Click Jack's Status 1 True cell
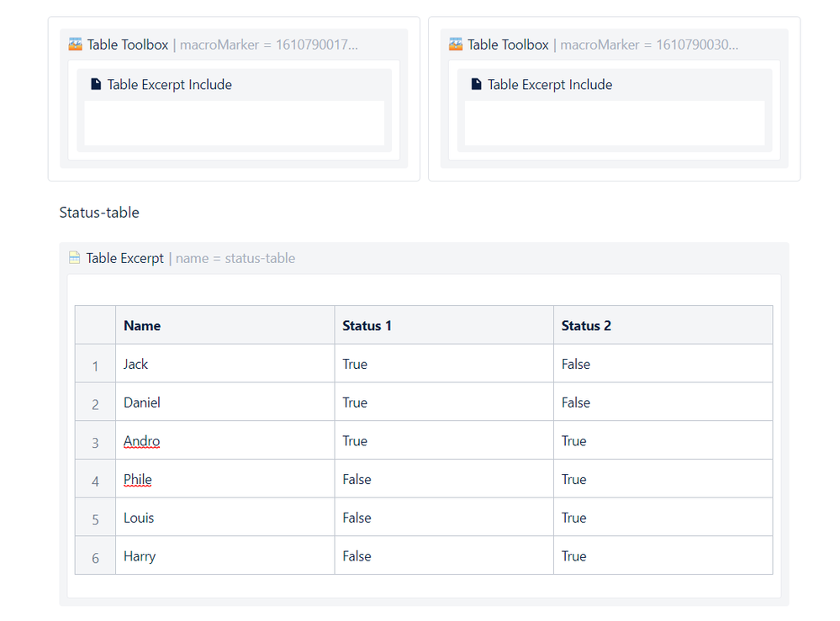 (444, 364)
